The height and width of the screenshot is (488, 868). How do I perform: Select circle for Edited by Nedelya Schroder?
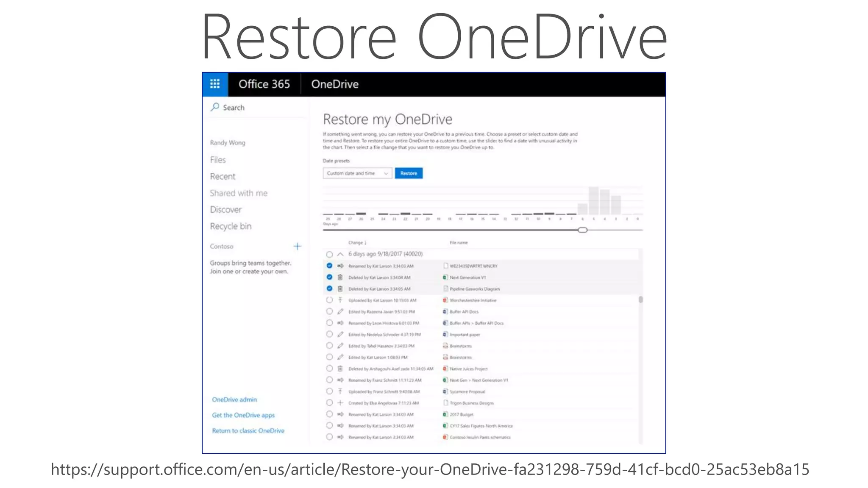pos(329,335)
